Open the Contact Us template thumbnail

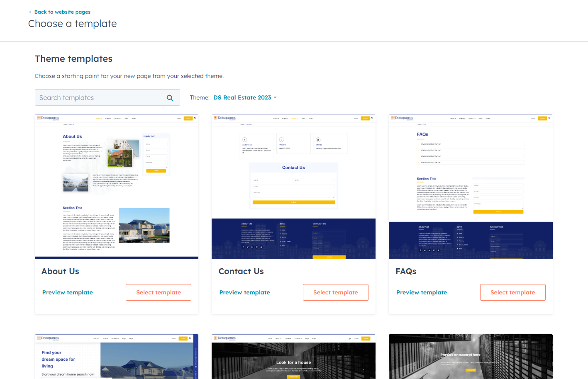pos(293,187)
